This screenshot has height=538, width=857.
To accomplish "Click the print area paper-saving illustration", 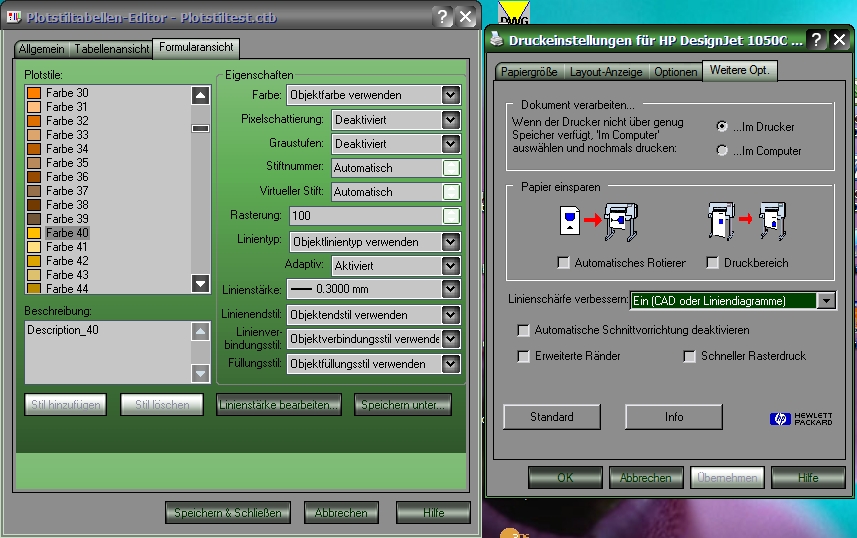I will point(747,221).
